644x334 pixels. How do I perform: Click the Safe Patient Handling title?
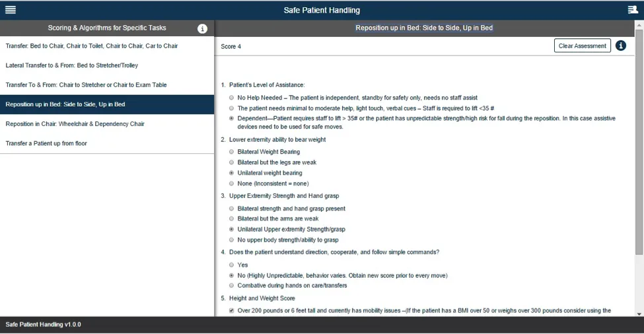click(x=322, y=11)
